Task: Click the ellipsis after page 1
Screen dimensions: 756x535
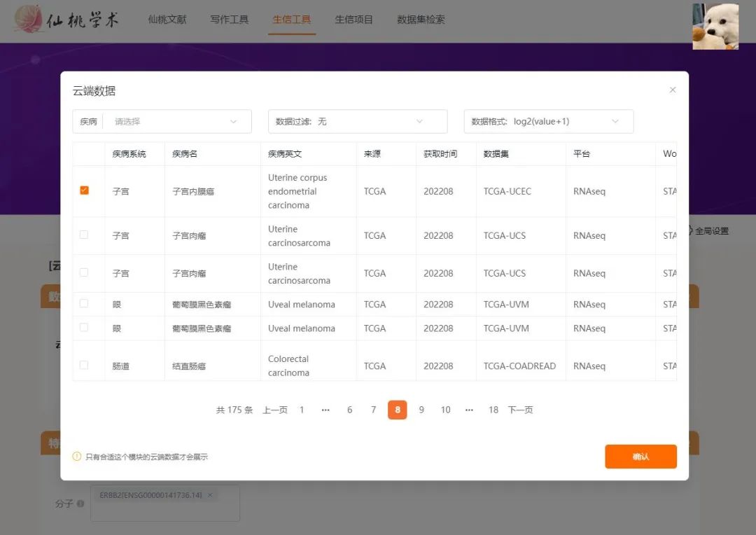Action: coord(325,410)
